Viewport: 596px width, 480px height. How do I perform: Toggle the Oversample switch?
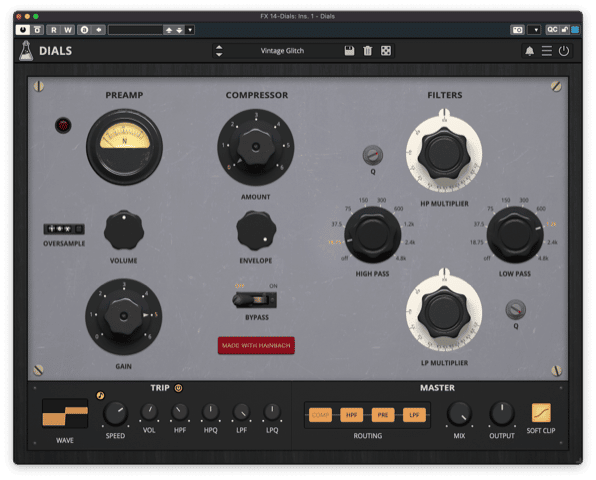(x=64, y=229)
